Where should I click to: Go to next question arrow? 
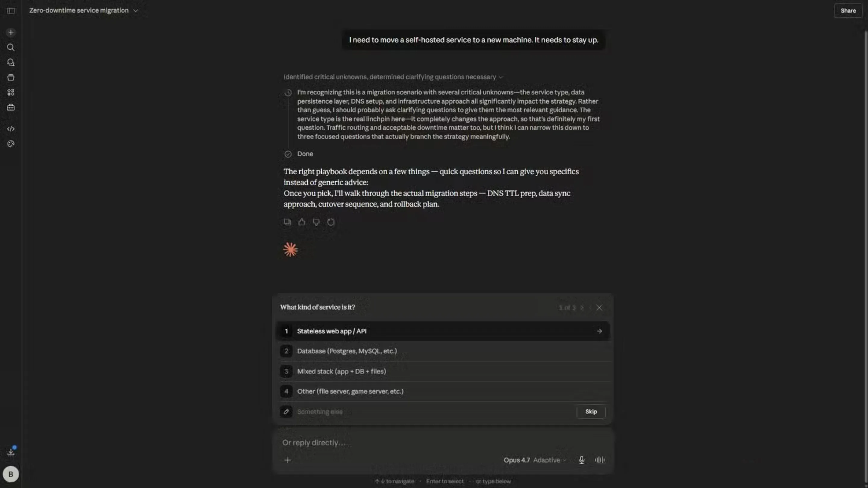click(x=582, y=308)
